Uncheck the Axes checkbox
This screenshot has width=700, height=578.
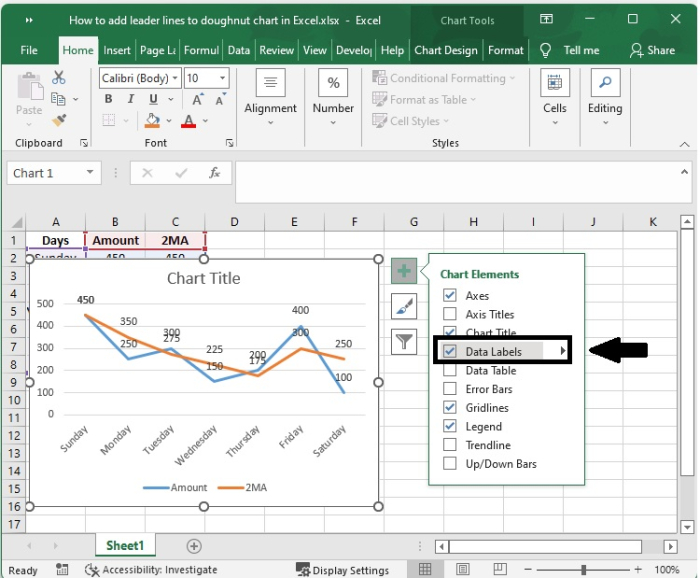click(450, 295)
